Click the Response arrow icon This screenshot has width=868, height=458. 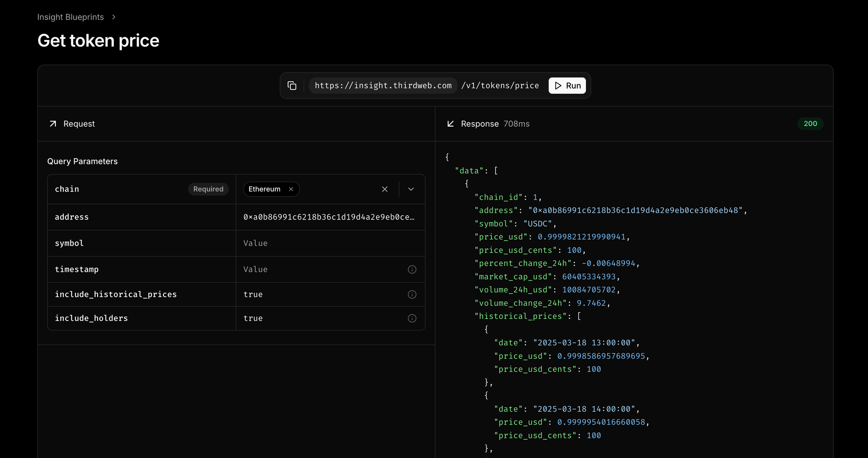point(450,124)
